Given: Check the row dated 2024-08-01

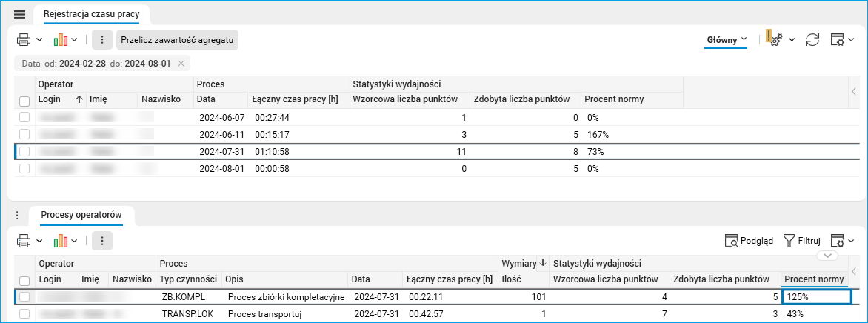Looking at the screenshot, I should pos(24,168).
